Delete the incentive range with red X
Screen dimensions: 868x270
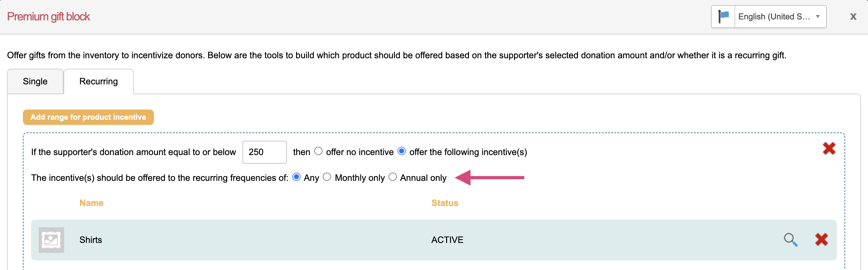(829, 148)
